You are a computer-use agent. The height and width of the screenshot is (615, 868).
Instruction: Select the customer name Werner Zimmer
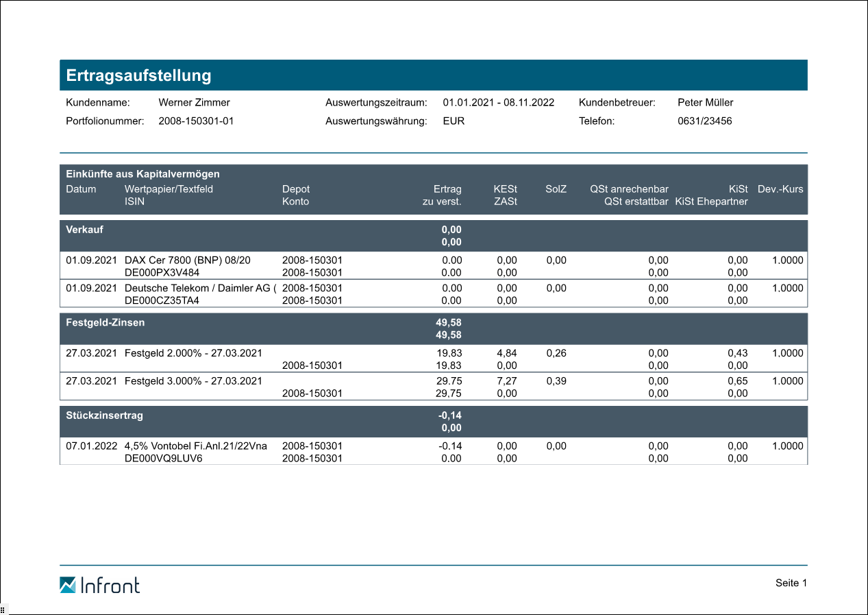tap(194, 103)
